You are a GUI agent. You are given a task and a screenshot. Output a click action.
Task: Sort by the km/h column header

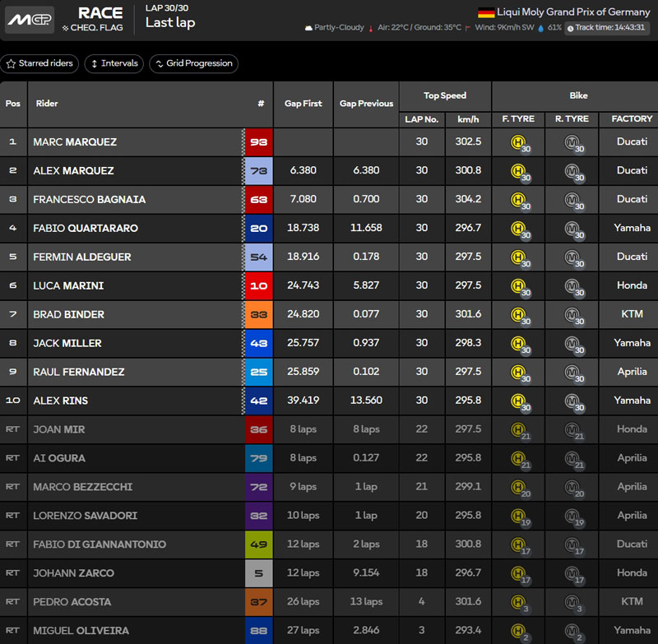pos(468,119)
